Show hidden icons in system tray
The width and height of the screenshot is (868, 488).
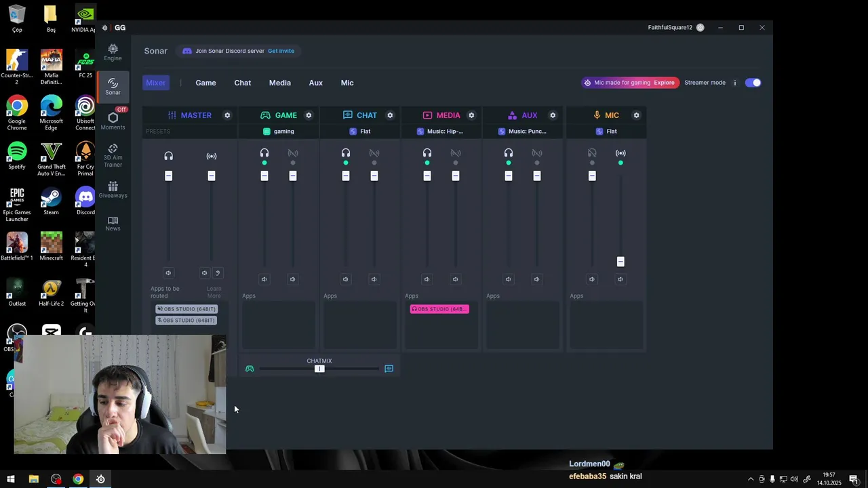(751, 479)
